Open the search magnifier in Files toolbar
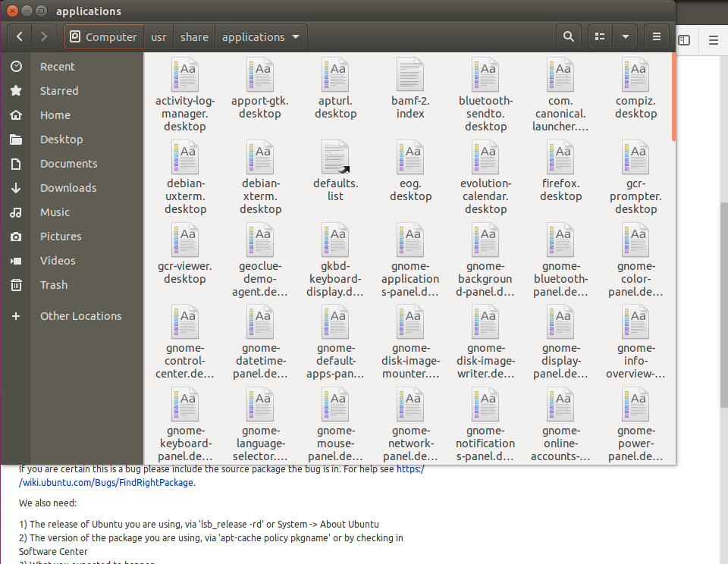 point(568,36)
